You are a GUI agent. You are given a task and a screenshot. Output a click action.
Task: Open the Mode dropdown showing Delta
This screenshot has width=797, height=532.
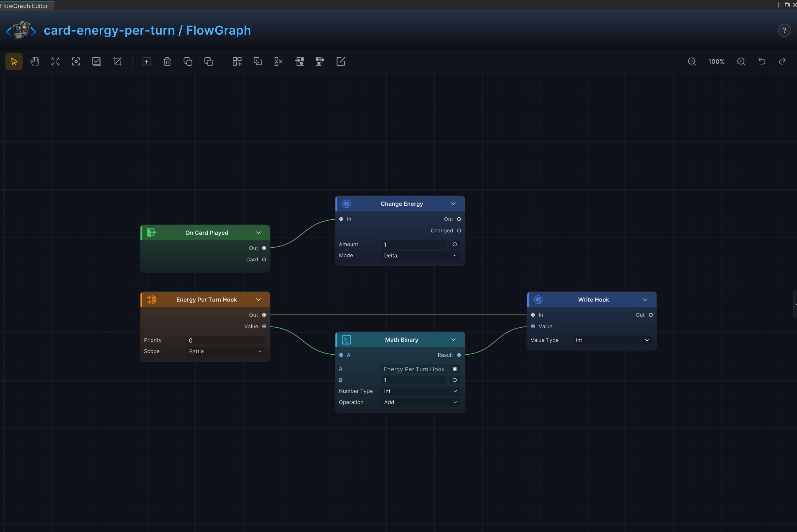coord(420,255)
